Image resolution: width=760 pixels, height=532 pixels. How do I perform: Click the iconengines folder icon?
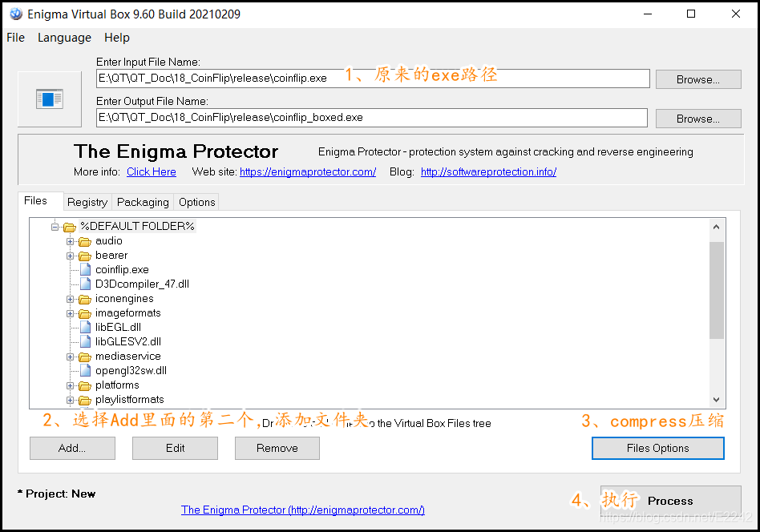pos(85,299)
